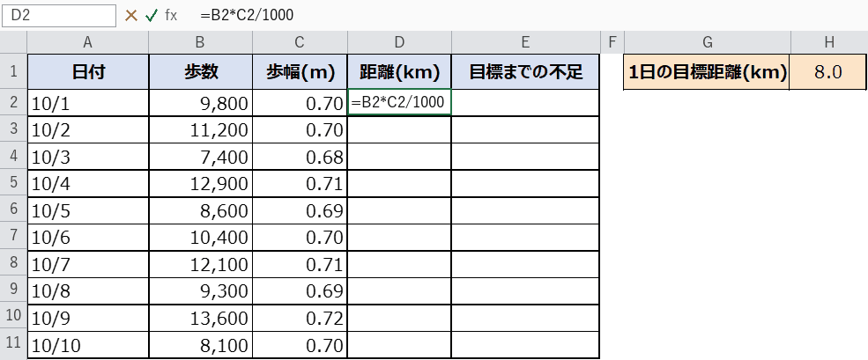
Task: Select the step count cell 9,300
Action: click(x=201, y=290)
